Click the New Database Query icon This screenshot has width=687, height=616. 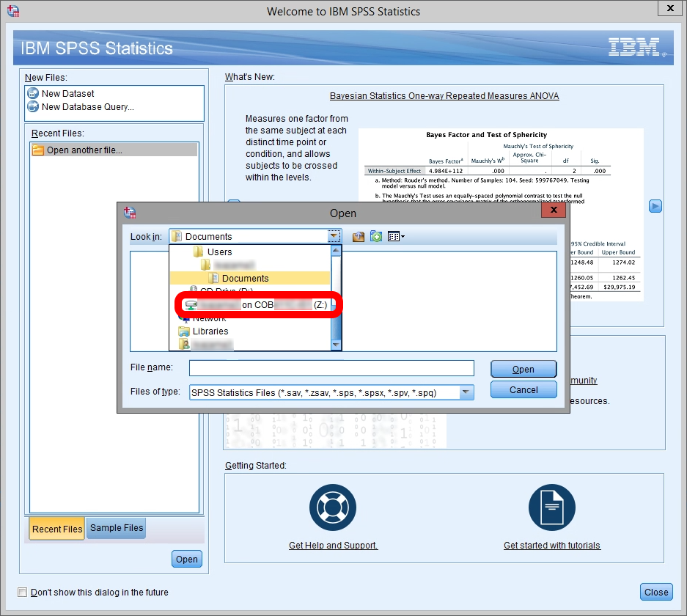[33, 107]
